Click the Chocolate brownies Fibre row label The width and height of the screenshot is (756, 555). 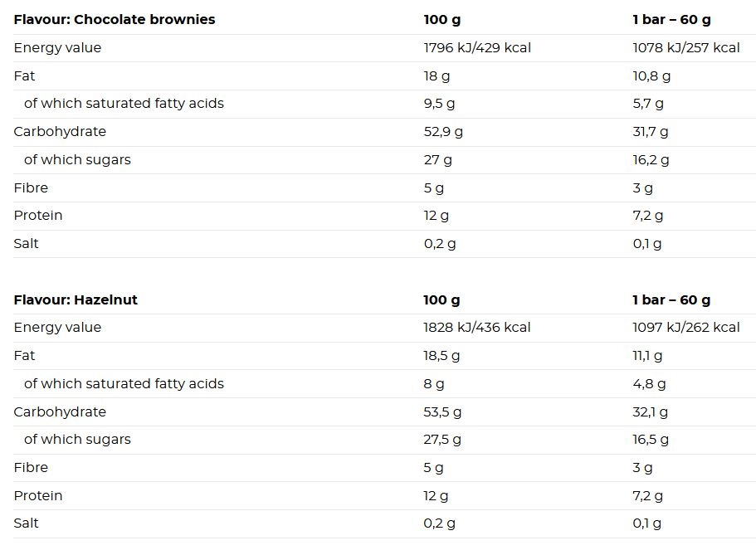[x=31, y=187]
